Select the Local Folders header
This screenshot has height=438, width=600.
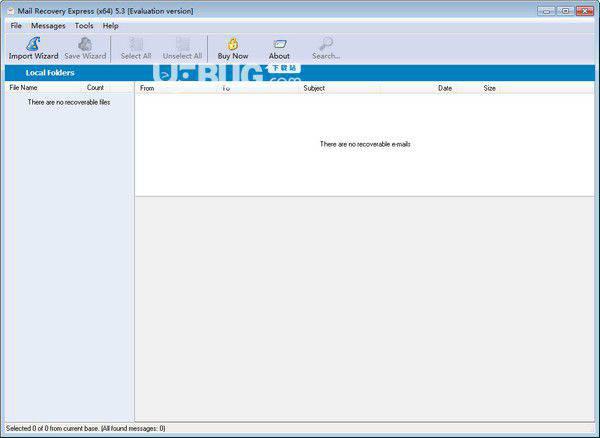point(50,73)
